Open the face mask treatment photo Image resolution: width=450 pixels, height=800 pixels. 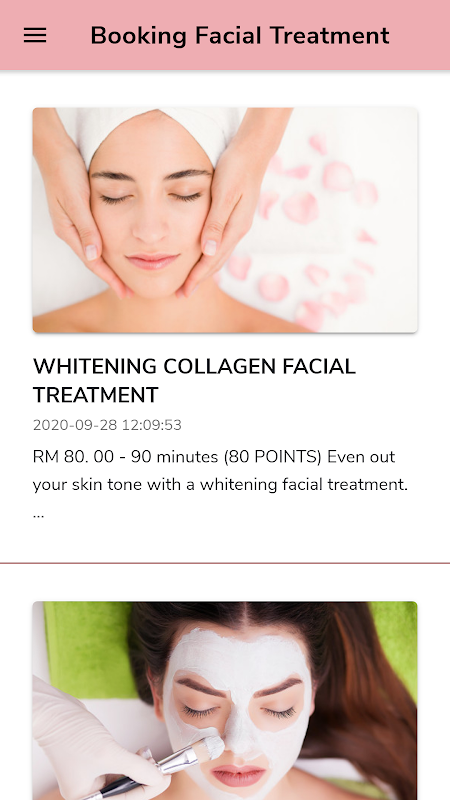225,701
